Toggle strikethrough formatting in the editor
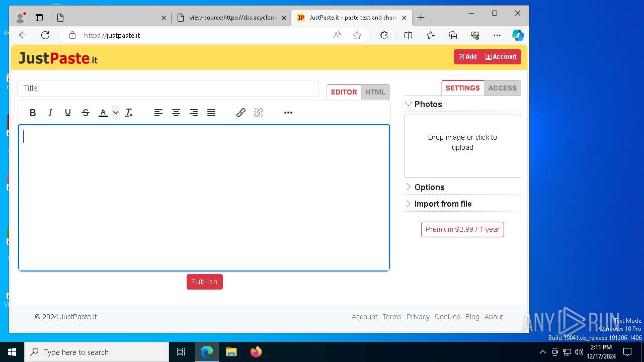The width and height of the screenshot is (644, 362). 86,113
